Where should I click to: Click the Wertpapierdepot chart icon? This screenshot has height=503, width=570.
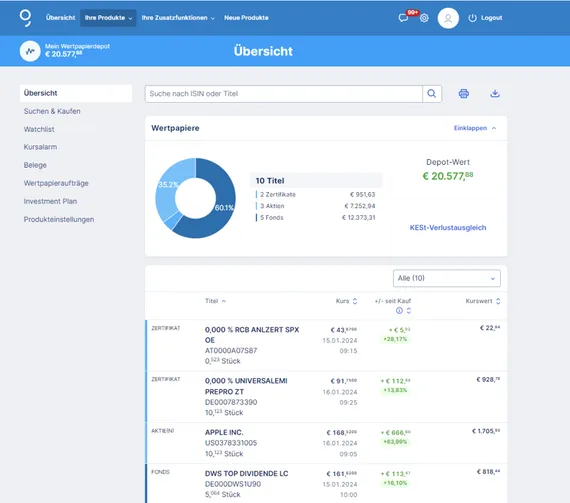tap(30, 51)
